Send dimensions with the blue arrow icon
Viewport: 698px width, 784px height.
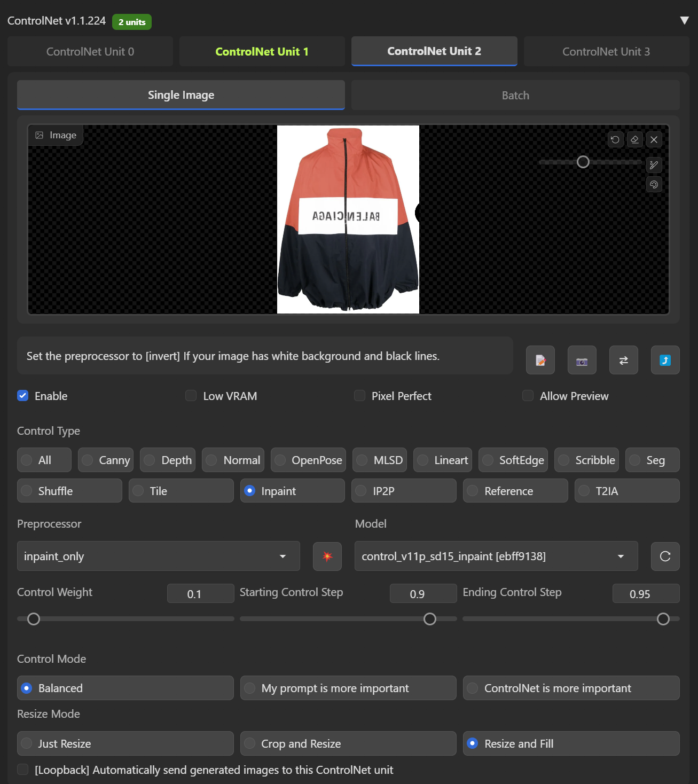coord(665,360)
